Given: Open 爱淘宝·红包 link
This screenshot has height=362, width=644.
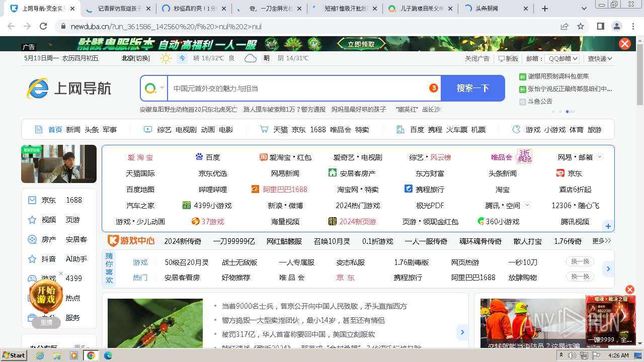Looking at the screenshot, I should pyautogui.click(x=285, y=157).
